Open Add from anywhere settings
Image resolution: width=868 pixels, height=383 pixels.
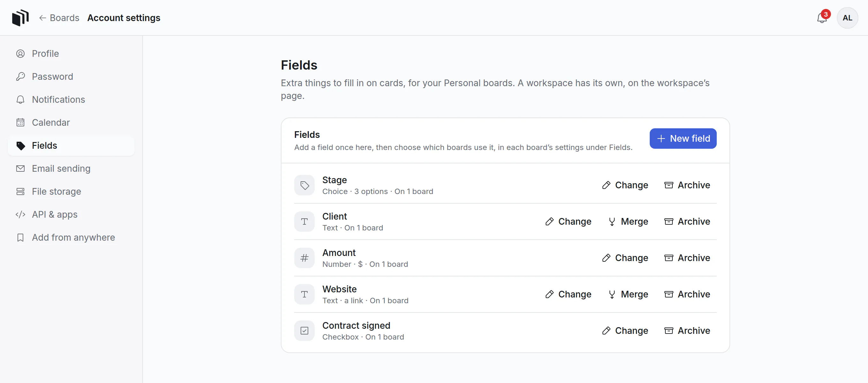tap(71, 237)
